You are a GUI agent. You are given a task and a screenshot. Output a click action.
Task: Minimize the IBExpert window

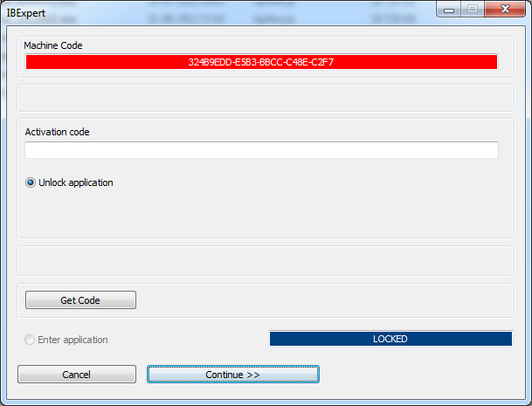pyautogui.click(x=449, y=9)
